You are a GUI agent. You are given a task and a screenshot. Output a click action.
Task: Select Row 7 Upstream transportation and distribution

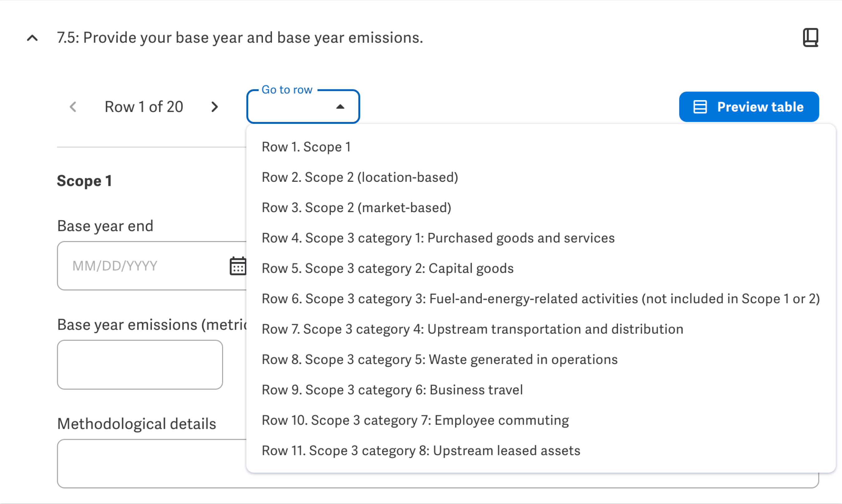pyautogui.click(x=540, y=329)
